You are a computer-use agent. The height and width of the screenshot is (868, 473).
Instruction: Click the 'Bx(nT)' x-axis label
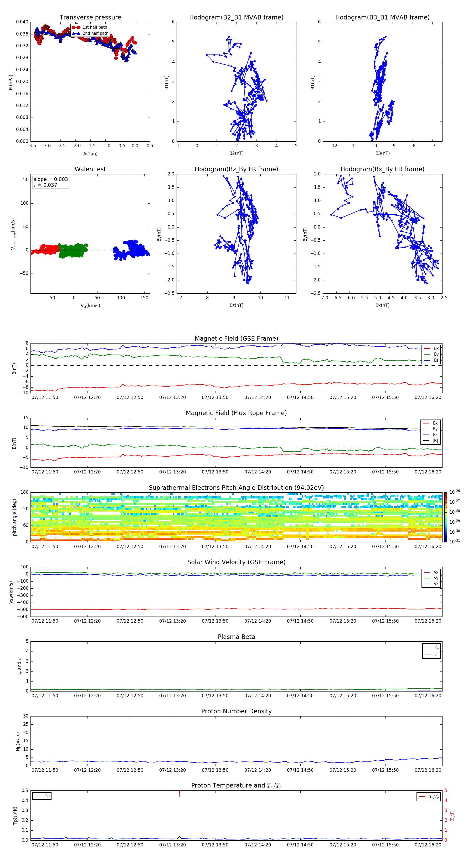pyautogui.click(x=382, y=305)
